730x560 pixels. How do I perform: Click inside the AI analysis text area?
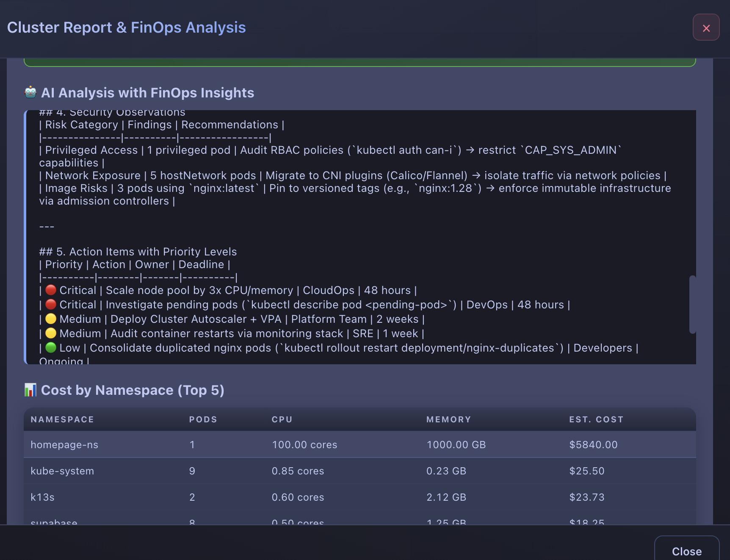click(339, 233)
